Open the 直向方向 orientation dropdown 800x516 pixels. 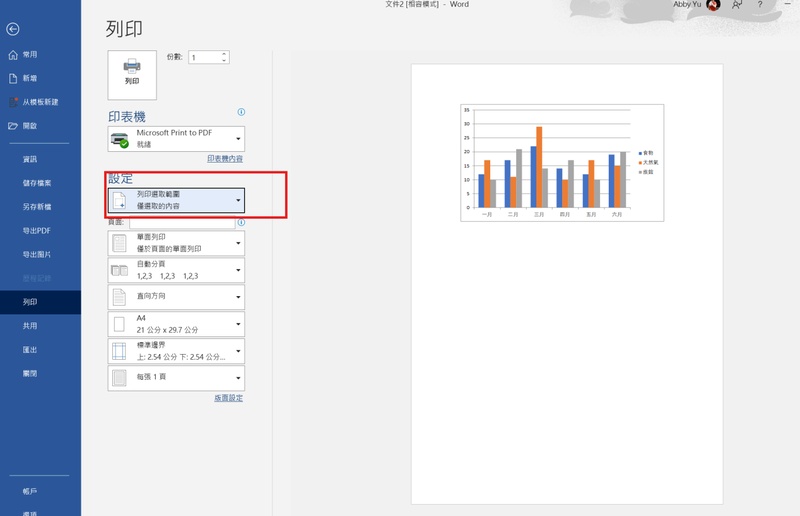click(176, 297)
